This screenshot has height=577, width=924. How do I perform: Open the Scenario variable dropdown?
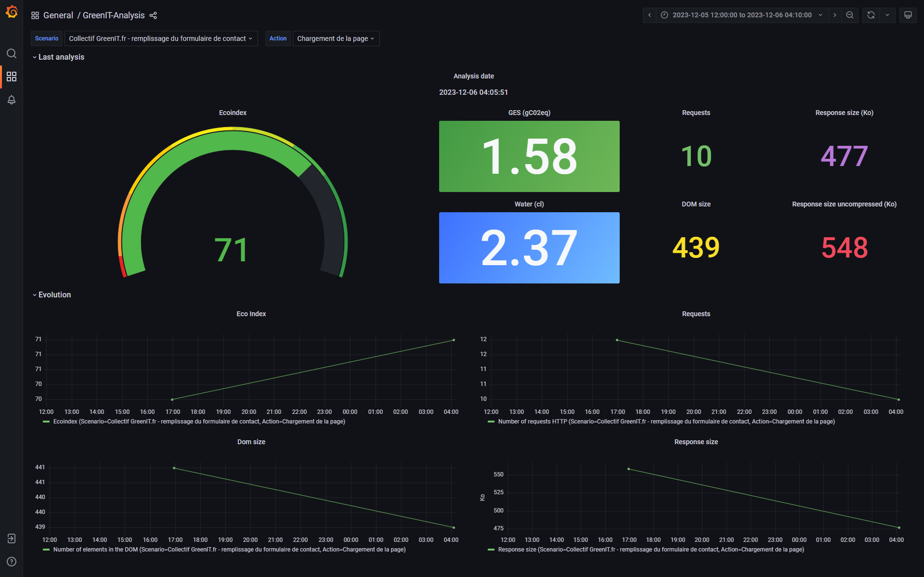point(161,38)
